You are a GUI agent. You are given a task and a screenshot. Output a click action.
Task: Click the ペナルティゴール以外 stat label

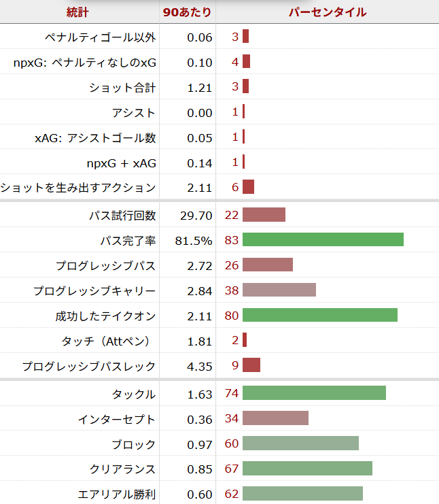click(100, 37)
